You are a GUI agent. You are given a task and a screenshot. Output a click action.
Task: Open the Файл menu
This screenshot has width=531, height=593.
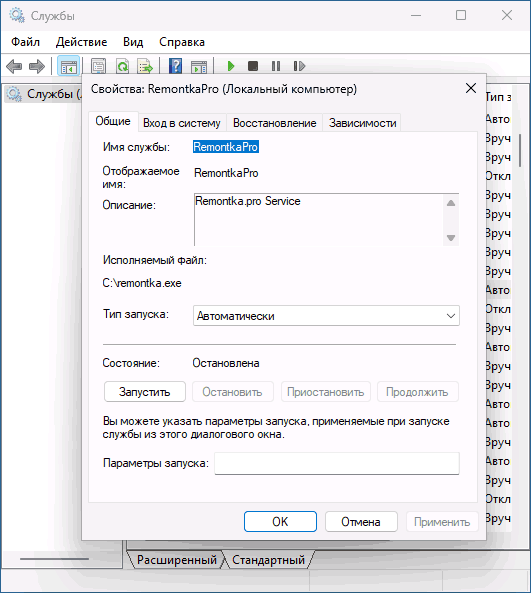pos(25,42)
